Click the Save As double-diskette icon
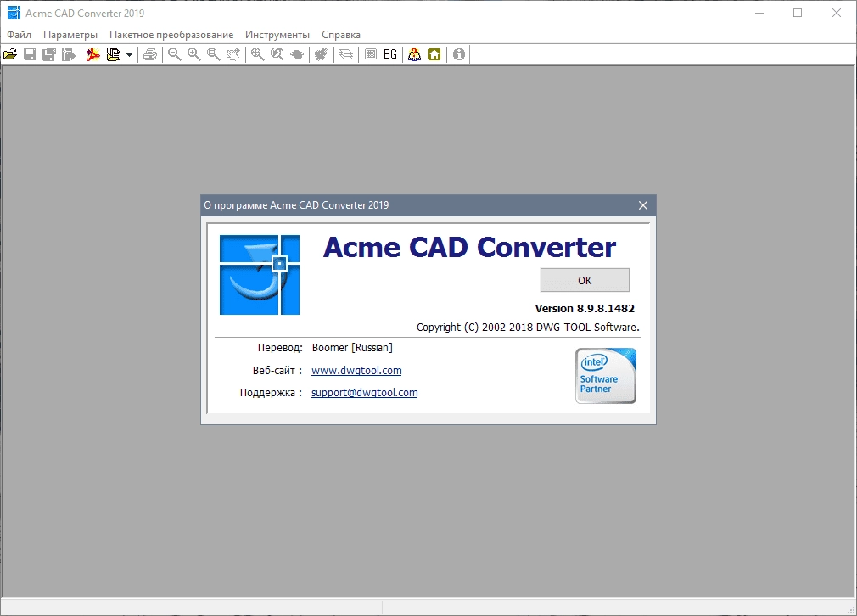 point(49,54)
